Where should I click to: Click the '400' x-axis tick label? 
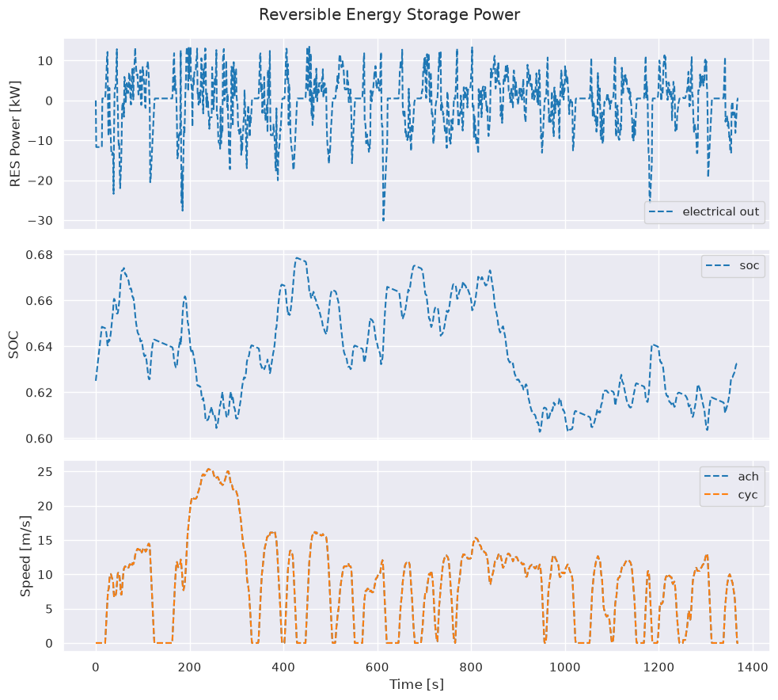coord(283,668)
